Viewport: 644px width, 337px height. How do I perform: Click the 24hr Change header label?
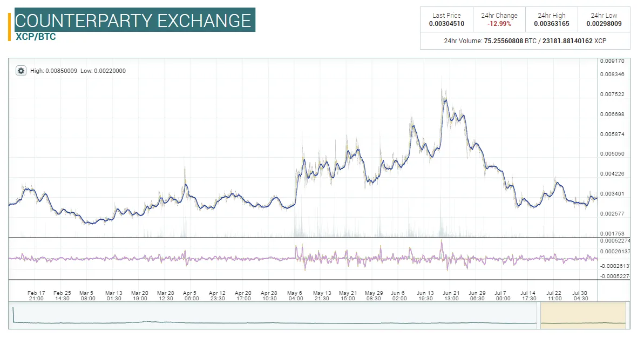[x=499, y=16]
